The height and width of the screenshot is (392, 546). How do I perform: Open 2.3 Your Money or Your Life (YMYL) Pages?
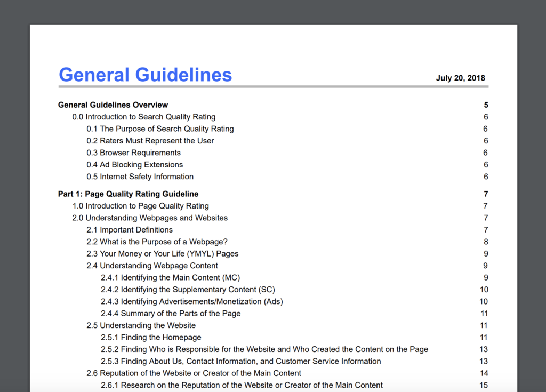click(163, 254)
